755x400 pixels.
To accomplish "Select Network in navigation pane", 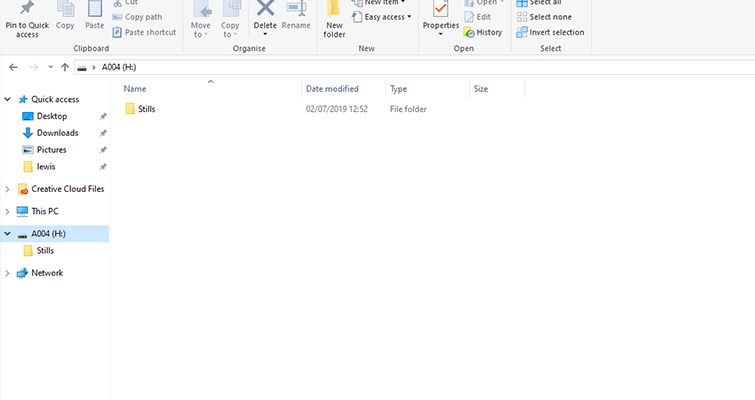I will (47, 273).
